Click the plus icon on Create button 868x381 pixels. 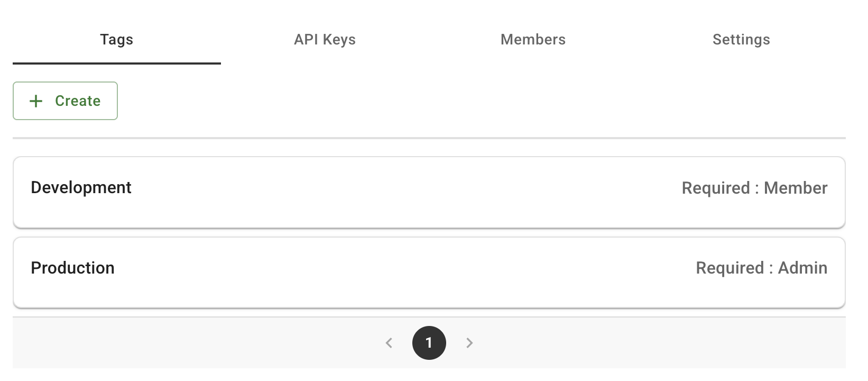(x=35, y=101)
